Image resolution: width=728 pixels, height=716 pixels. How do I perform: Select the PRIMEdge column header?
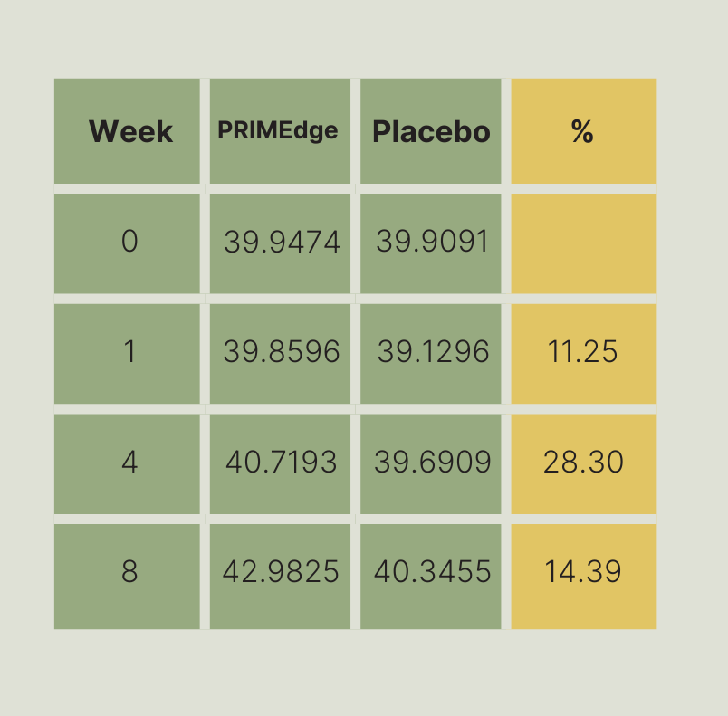point(280,131)
